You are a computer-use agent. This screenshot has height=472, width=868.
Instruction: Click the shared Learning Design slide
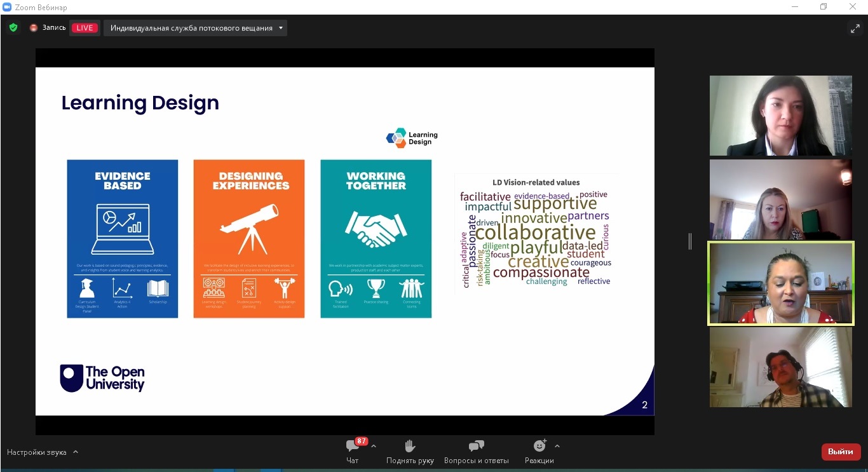coord(344,241)
